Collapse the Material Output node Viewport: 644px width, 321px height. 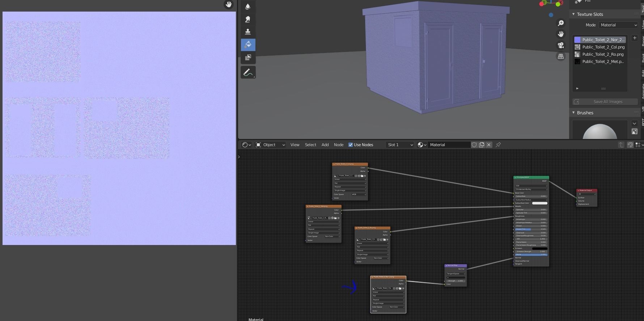point(579,190)
